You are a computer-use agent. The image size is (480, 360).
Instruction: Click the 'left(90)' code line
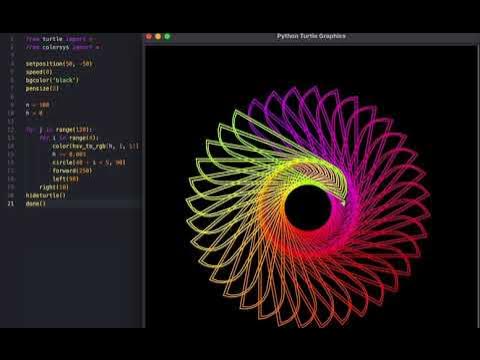click(66, 179)
